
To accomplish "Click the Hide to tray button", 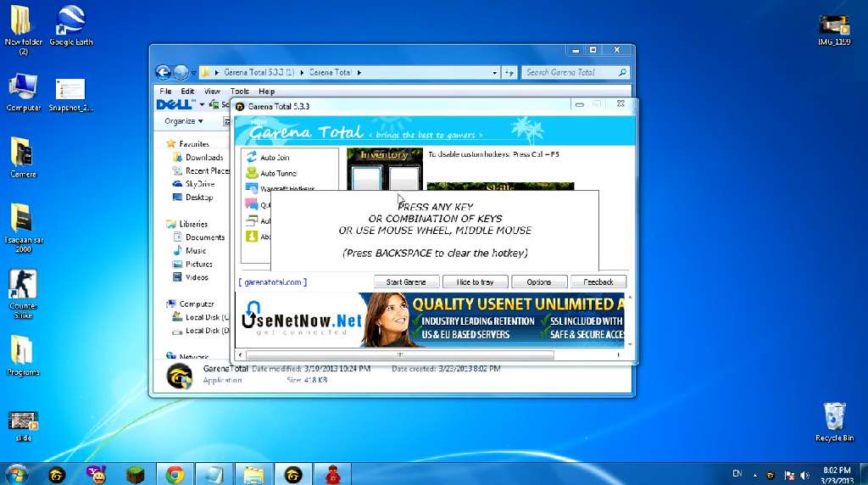I will (475, 282).
